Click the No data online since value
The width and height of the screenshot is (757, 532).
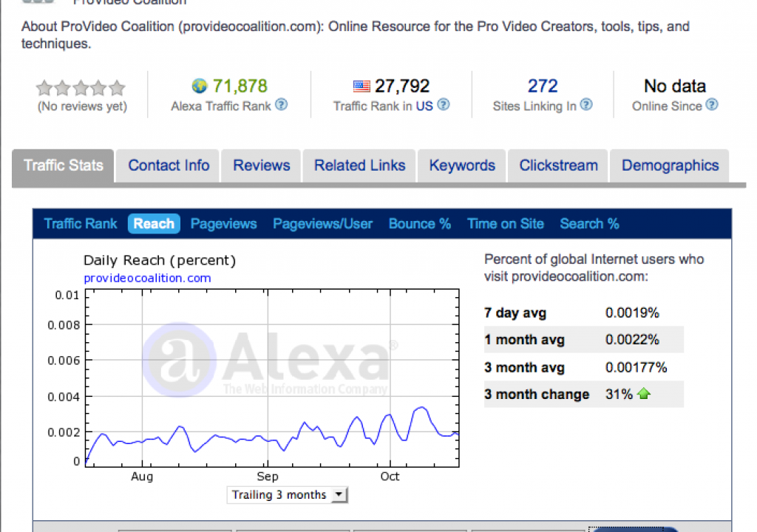click(x=675, y=86)
